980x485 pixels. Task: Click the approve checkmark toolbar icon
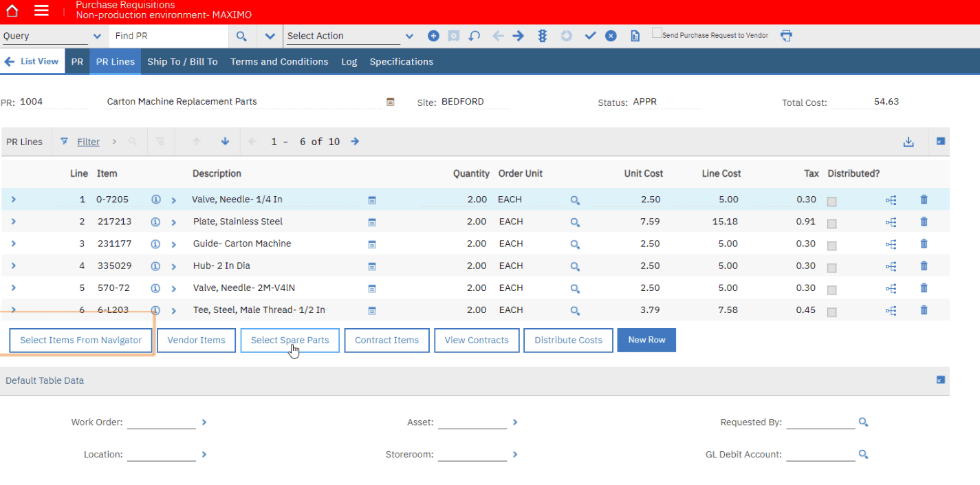pos(590,36)
